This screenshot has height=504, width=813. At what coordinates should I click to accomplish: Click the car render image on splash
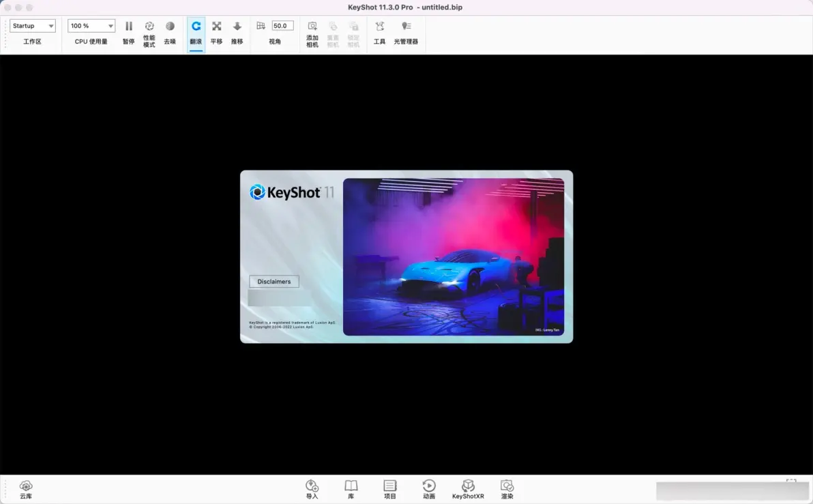point(454,256)
